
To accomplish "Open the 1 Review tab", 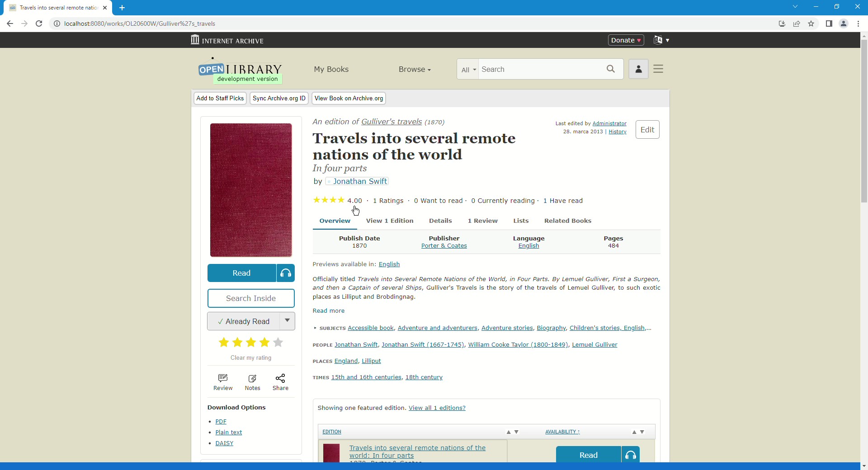I will point(483,221).
